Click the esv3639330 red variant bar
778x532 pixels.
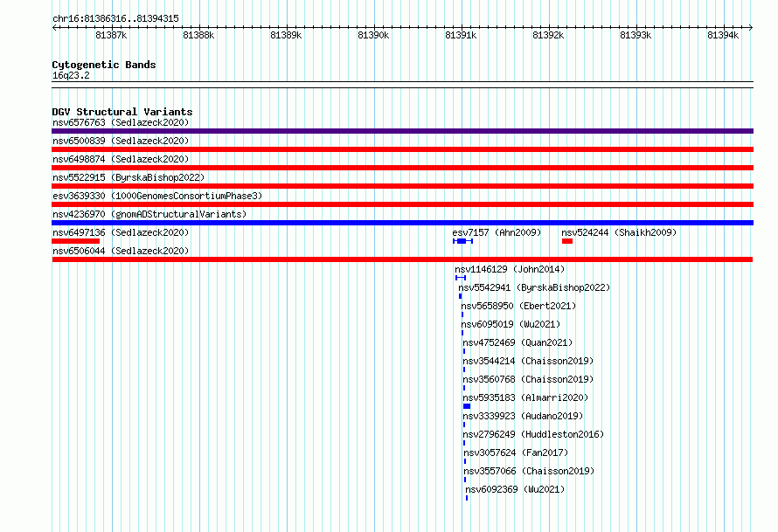(x=402, y=204)
